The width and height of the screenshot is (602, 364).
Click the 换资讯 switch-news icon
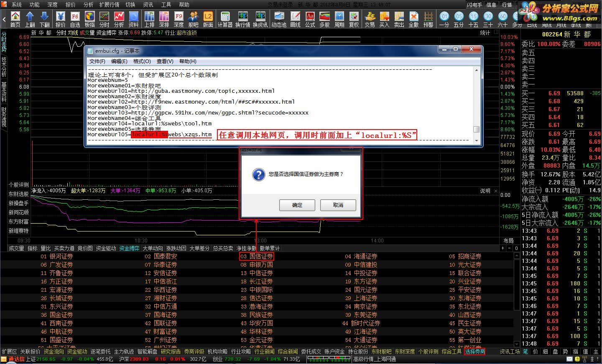[260, 19]
